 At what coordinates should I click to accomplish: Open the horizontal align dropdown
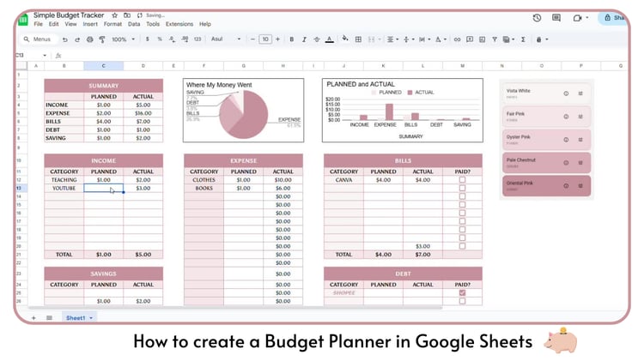(392, 39)
